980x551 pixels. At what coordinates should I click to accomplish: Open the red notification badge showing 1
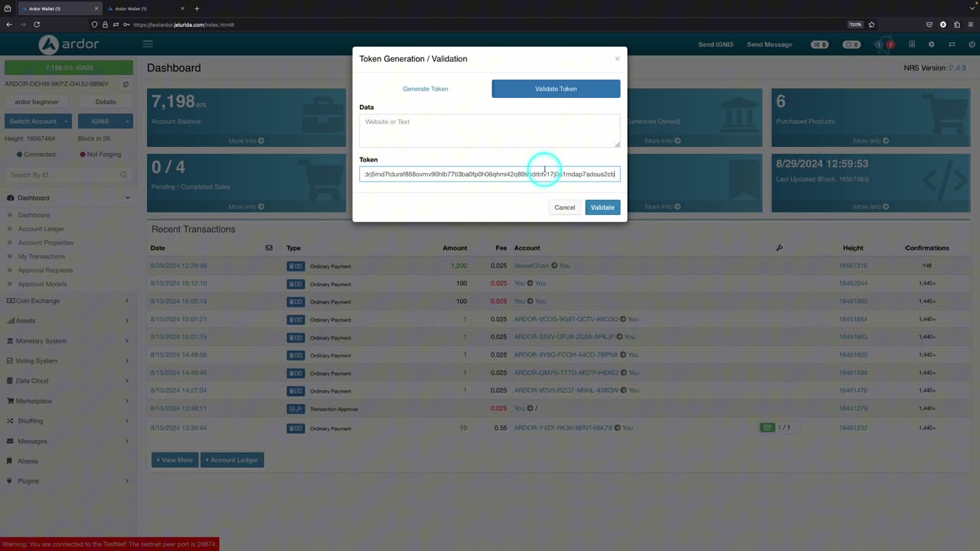coord(890,44)
